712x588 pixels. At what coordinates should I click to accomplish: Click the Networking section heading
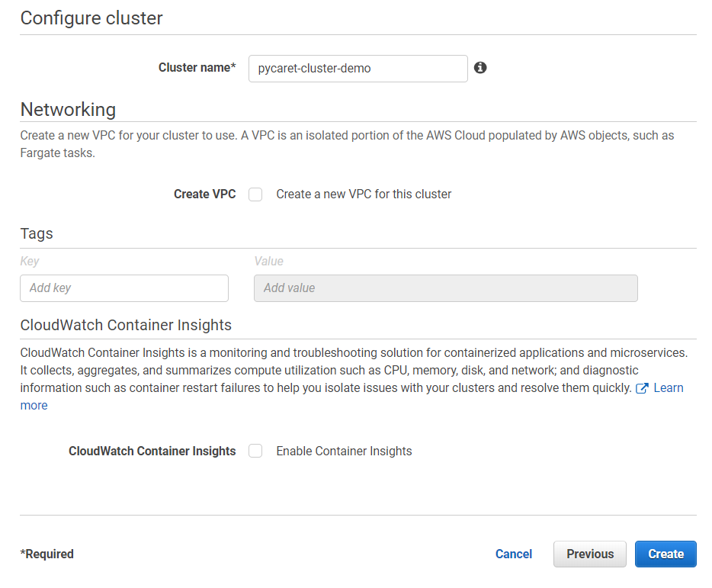(x=68, y=110)
